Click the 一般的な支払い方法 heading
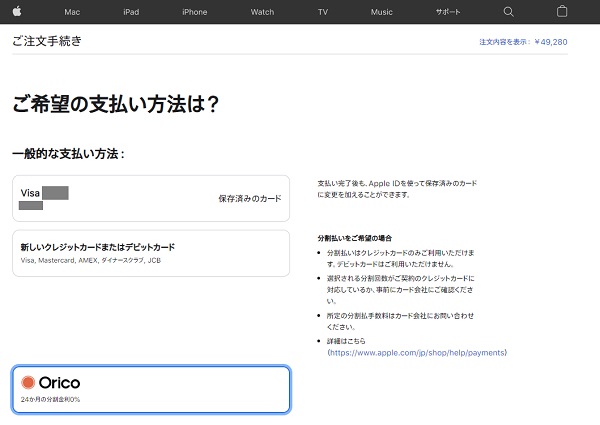Viewport: 600px width, 425px height. 68,154
